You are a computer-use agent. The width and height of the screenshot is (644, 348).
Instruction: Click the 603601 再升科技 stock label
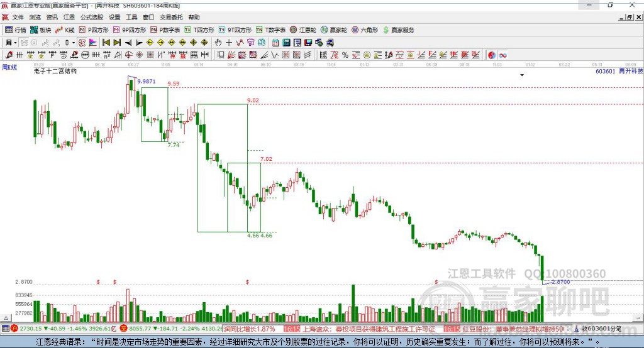pyautogui.click(x=619, y=71)
